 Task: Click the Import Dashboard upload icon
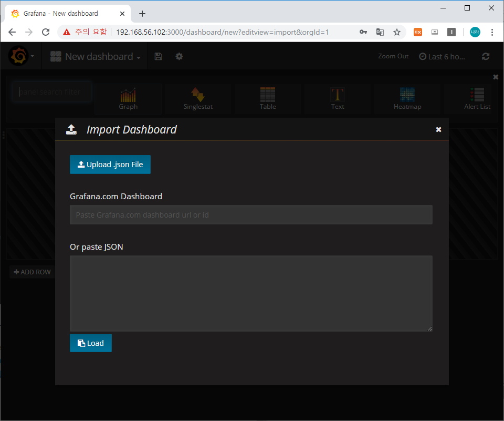click(x=71, y=129)
